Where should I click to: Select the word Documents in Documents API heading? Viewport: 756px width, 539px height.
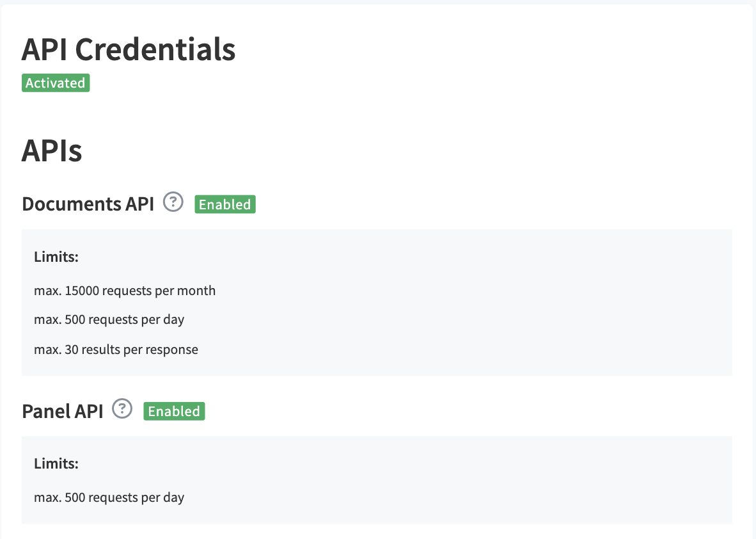tap(72, 204)
